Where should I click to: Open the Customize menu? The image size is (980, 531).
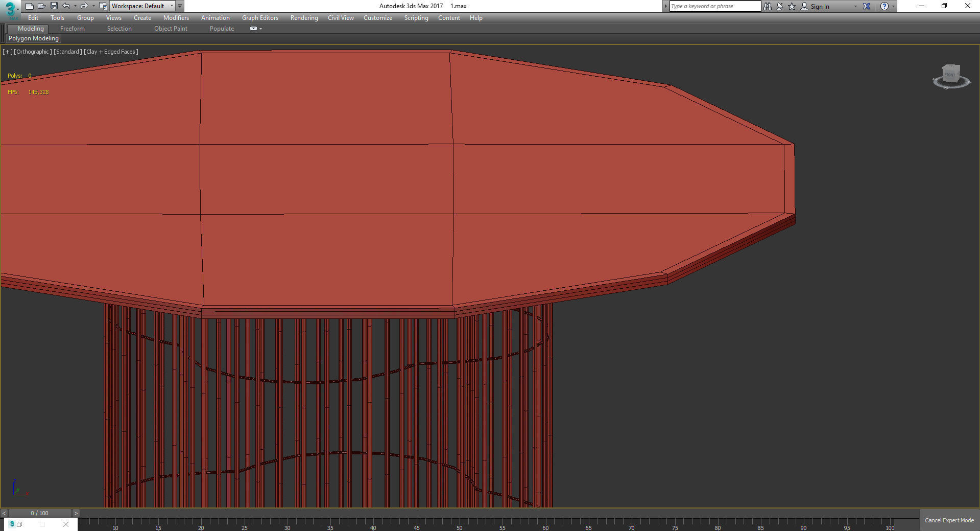378,18
